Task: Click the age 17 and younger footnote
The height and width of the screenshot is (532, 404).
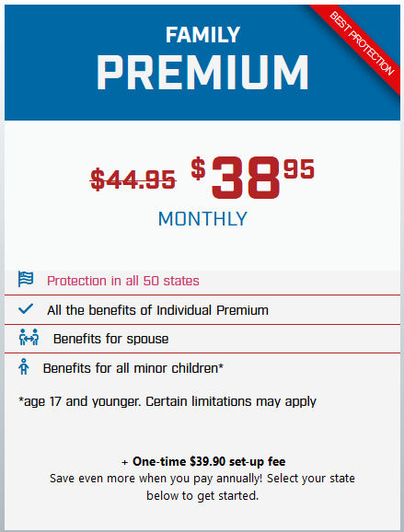Action: (x=167, y=401)
